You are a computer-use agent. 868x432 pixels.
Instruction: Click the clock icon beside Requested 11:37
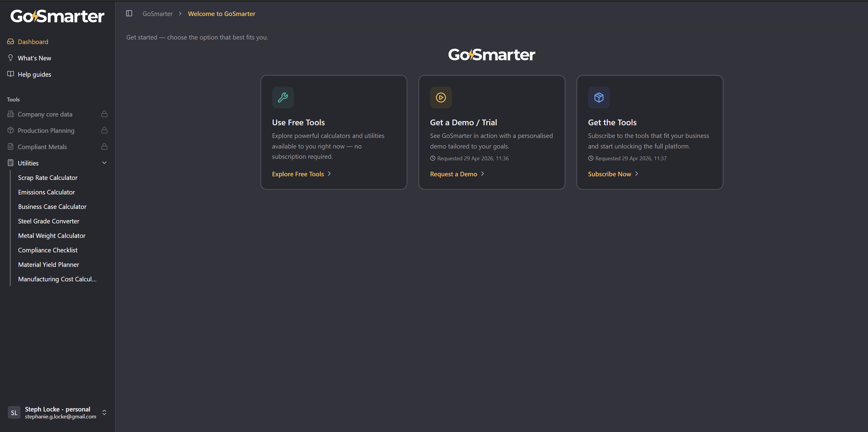pyautogui.click(x=591, y=158)
